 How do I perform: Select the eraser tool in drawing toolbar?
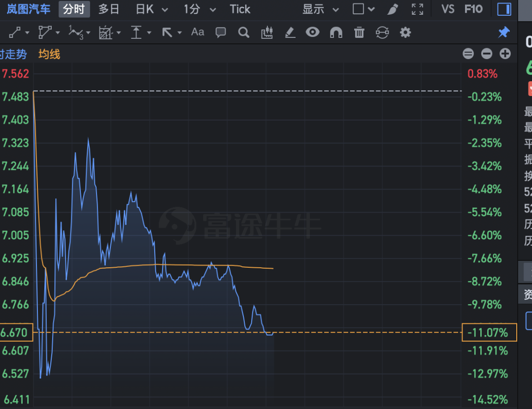(x=290, y=32)
